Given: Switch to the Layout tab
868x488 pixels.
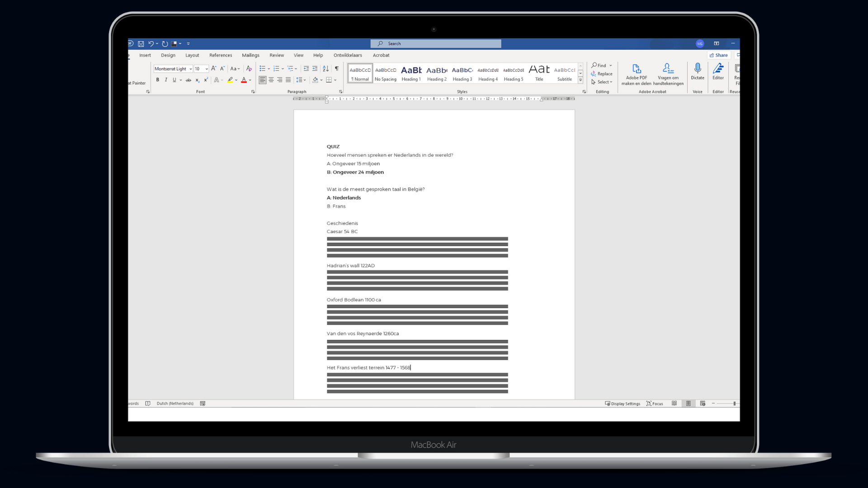Looking at the screenshot, I should pos(192,55).
